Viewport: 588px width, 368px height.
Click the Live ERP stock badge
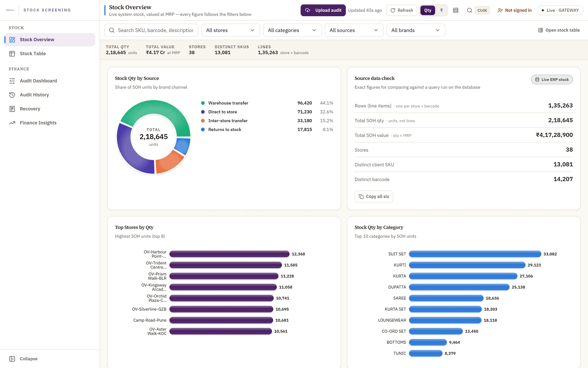[x=552, y=79]
